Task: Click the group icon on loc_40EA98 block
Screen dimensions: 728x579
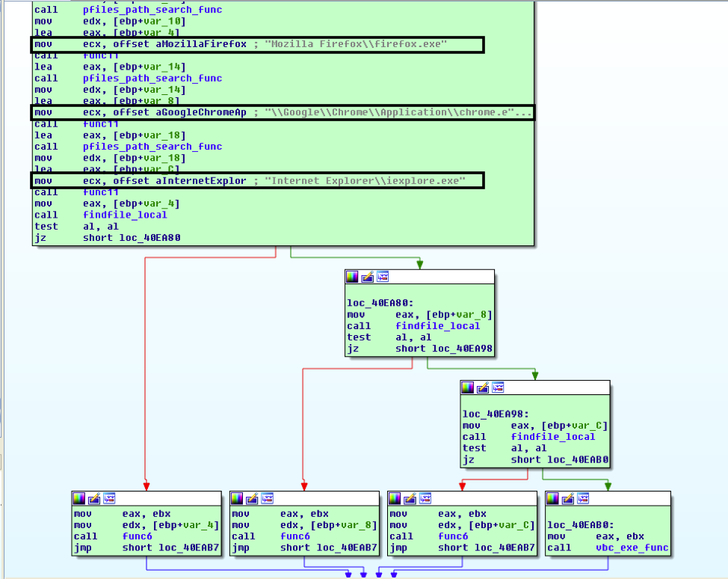Action: click(499, 387)
